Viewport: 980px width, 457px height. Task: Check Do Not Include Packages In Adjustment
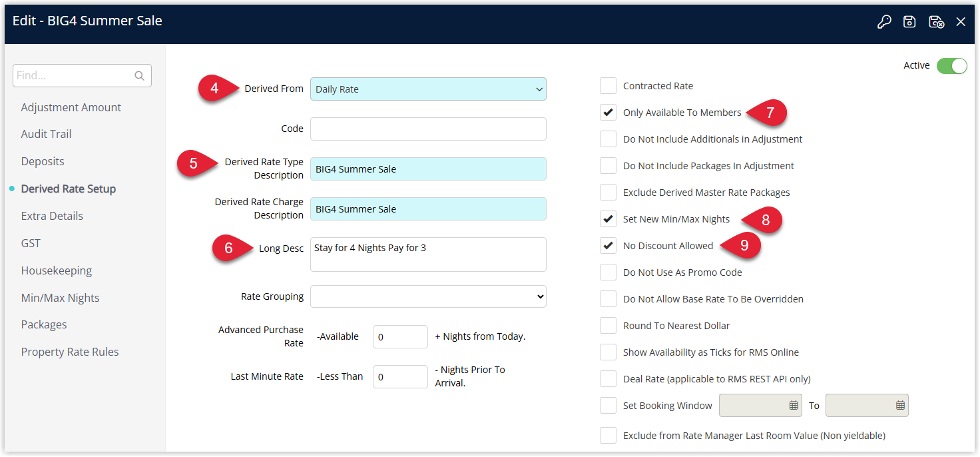tap(608, 166)
